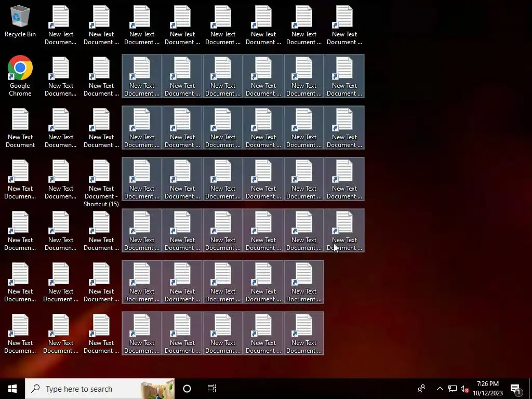The width and height of the screenshot is (532, 399).
Task: Open Cortana circle button in taskbar
Action: pyautogui.click(x=187, y=389)
